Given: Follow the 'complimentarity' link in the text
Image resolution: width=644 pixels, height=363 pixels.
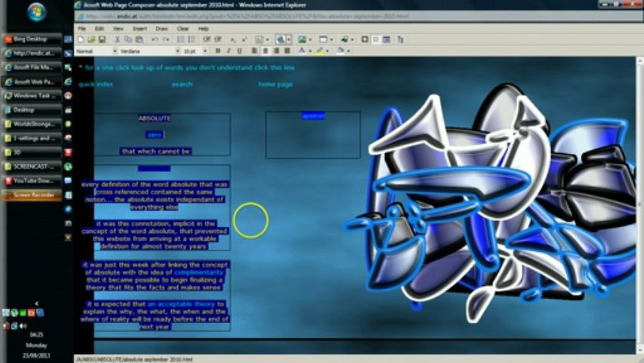Looking at the screenshot, I should click(x=198, y=272).
